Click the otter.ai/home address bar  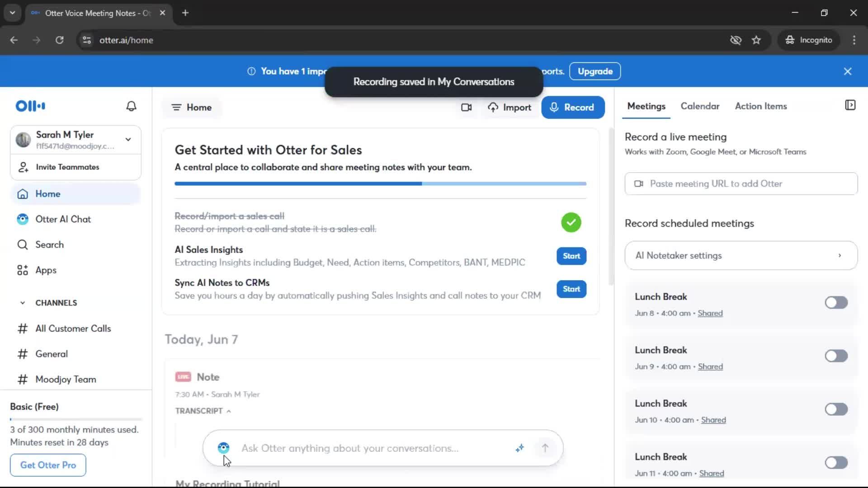point(126,40)
